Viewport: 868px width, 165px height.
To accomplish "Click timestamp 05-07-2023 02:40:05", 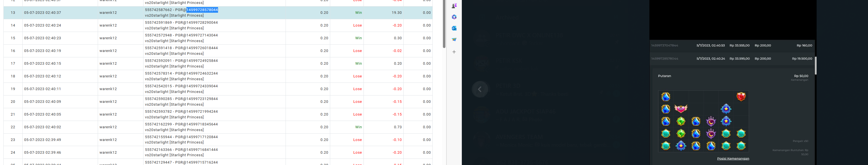I will coord(42,114).
